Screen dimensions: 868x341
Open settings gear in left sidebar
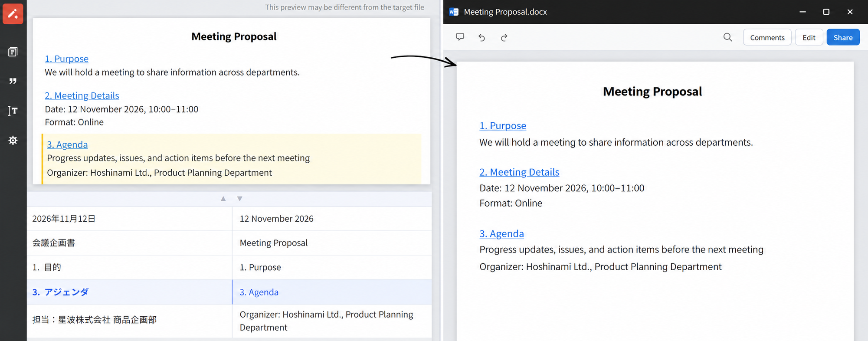(x=13, y=140)
